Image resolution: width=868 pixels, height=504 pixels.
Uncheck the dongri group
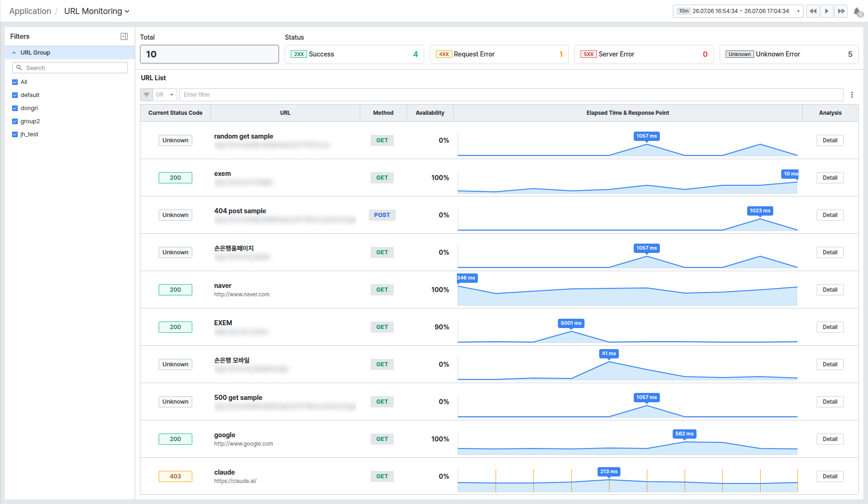(15, 108)
